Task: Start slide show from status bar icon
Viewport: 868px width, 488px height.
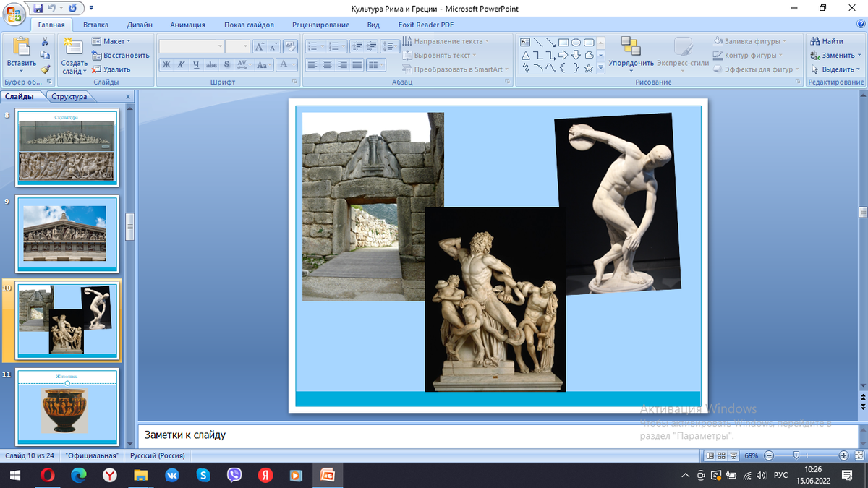Action: point(733,455)
